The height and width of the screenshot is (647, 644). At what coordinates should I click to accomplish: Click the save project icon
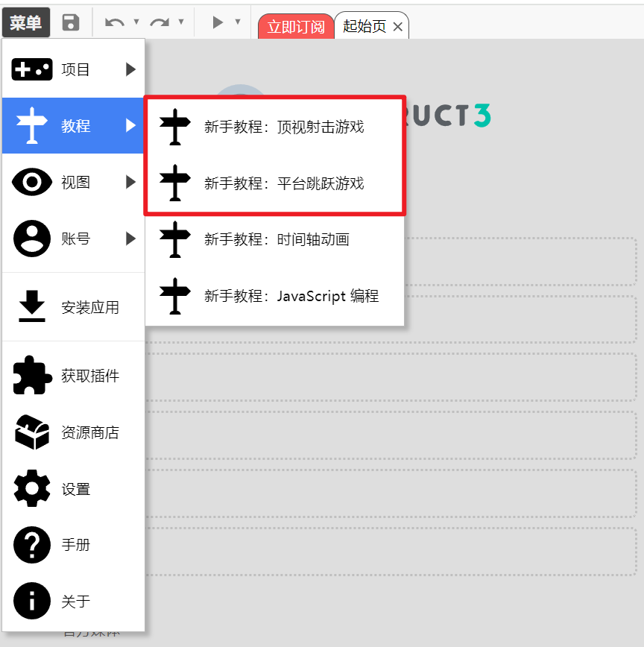pos(71,23)
